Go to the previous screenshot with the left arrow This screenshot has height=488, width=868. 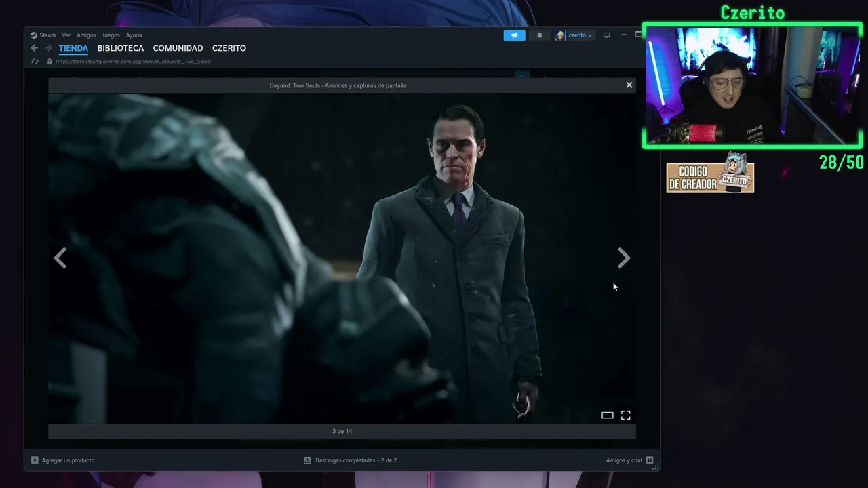point(60,258)
